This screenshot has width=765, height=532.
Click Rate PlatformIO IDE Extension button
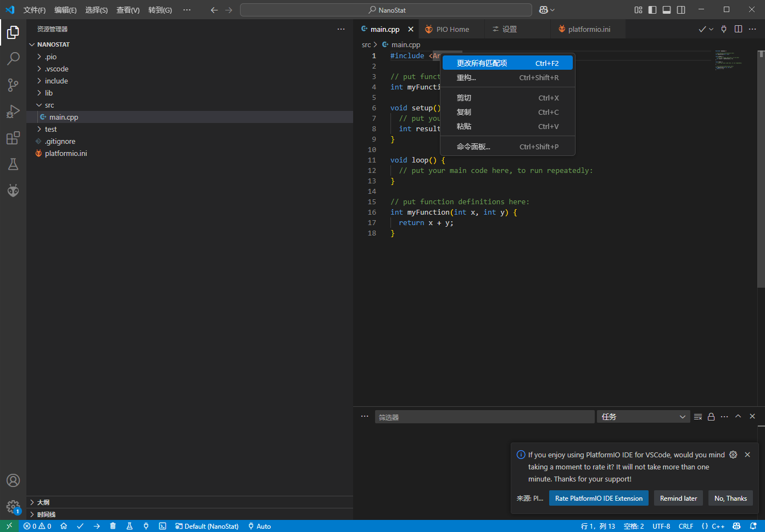coord(599,498)
